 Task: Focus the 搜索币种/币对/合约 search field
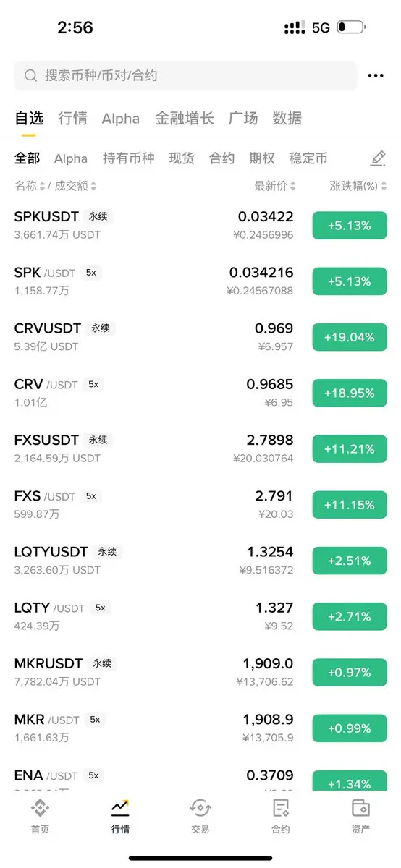pos(185,75)
